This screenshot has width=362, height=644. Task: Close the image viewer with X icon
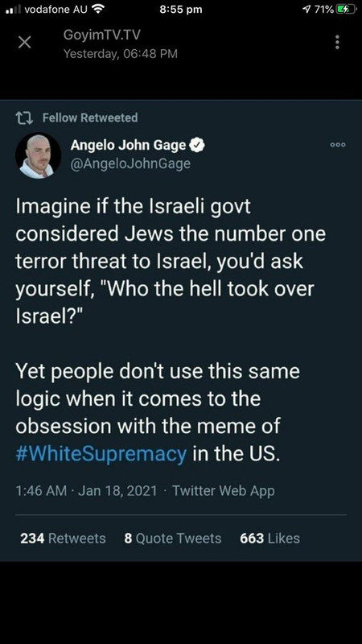point(25,42)
